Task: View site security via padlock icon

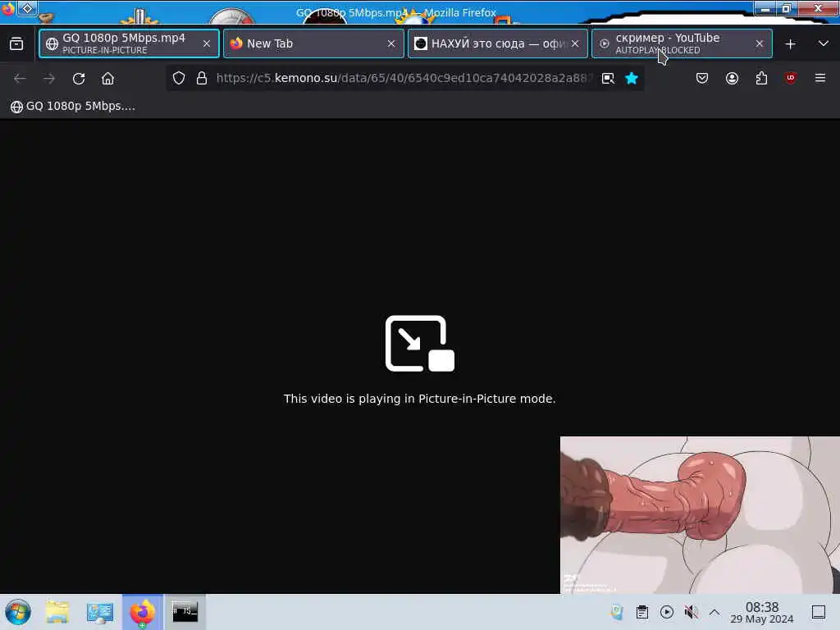Action: click(202, 78)
